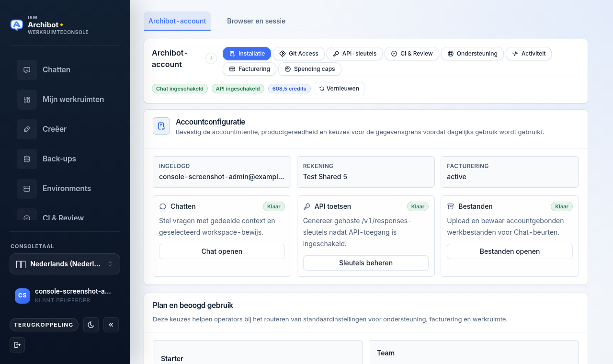Open the Git Access section

pos(299,54)
